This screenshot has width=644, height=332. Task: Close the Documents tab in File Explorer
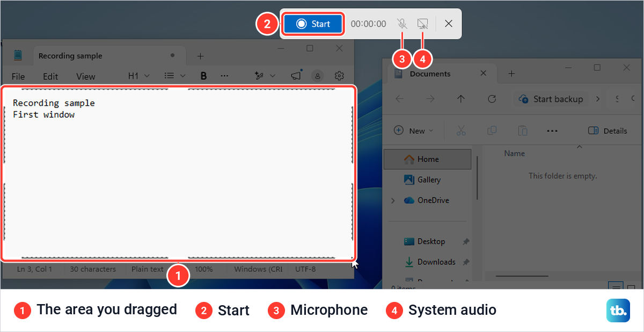pos(484,74)
